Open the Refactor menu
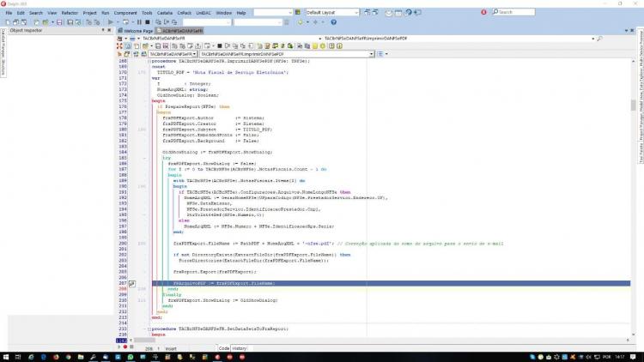This screenshot has width=644, height=362. point(70,13)
